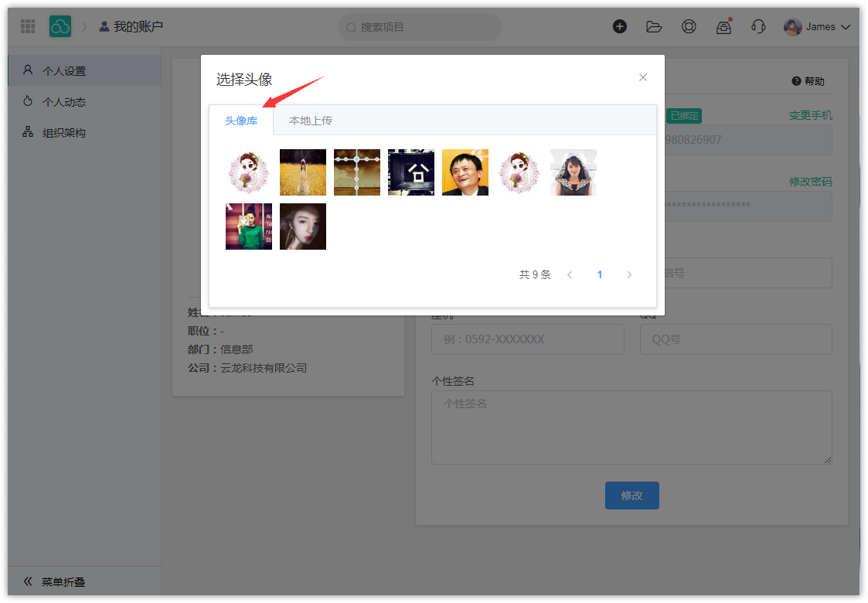The width and height of the screenshot is (868, 603).
Task: Click the 共 9 条 total text
Action: [x=535, y=274]
